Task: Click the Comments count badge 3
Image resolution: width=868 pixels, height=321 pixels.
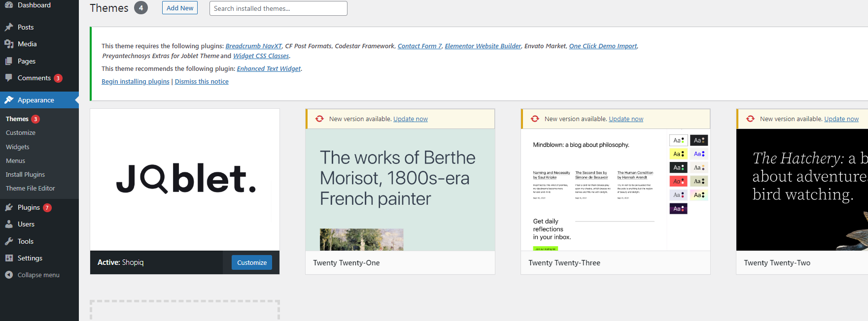Action: (58, 78)
